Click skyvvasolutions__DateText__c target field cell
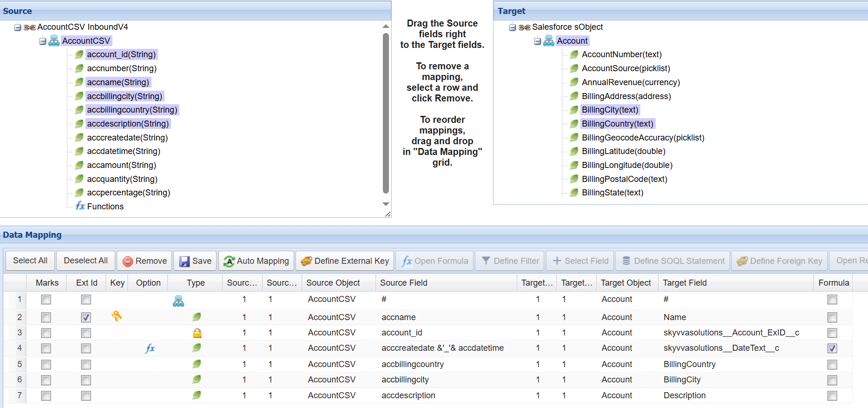The image size is (868, 408). (736, 348)
